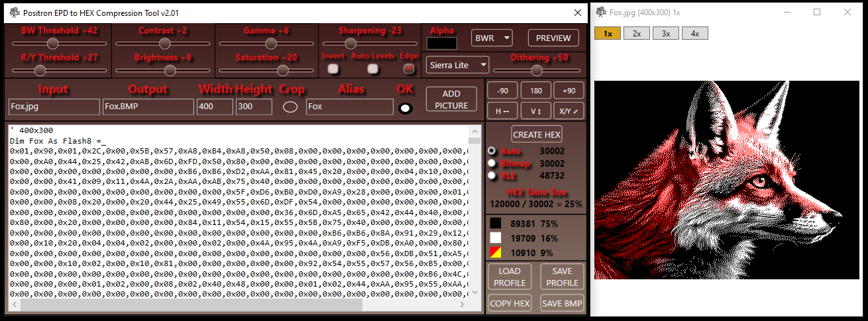
Task: Rotate the picture with the -90 button
Action: (x=502, y=91)
